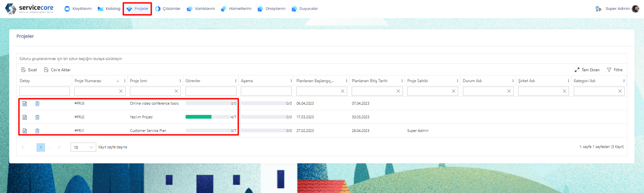644x193 pixels.
Task: Focus the Detay filter input
Action: point(45,91)
